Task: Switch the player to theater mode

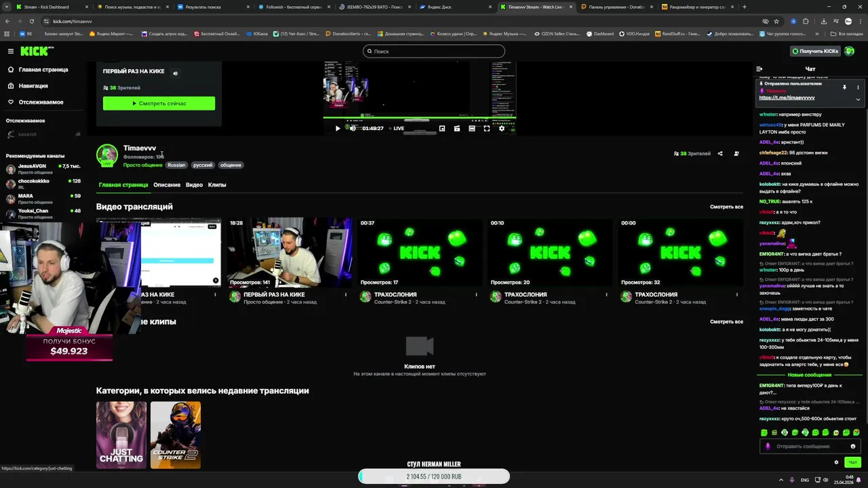Action: tap(472, 128)
